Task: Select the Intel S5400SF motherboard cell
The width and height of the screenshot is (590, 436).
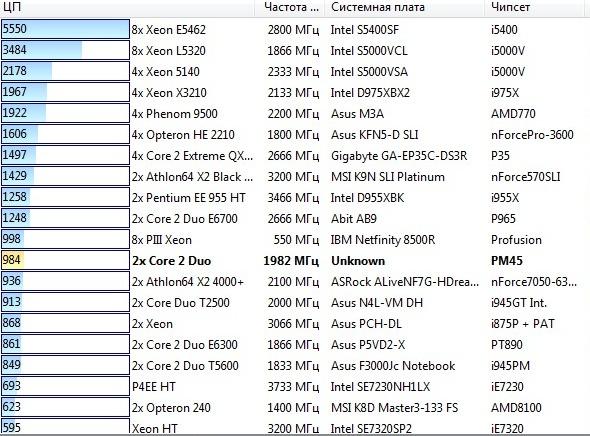Action: point(365,30)
